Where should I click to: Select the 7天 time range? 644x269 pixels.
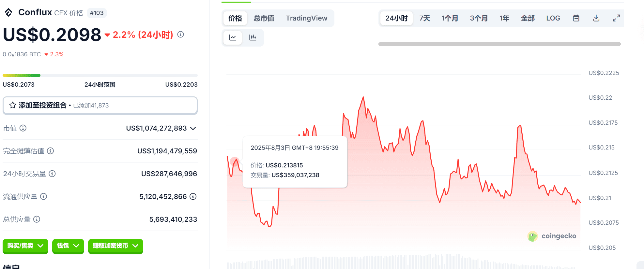point(425,18)
